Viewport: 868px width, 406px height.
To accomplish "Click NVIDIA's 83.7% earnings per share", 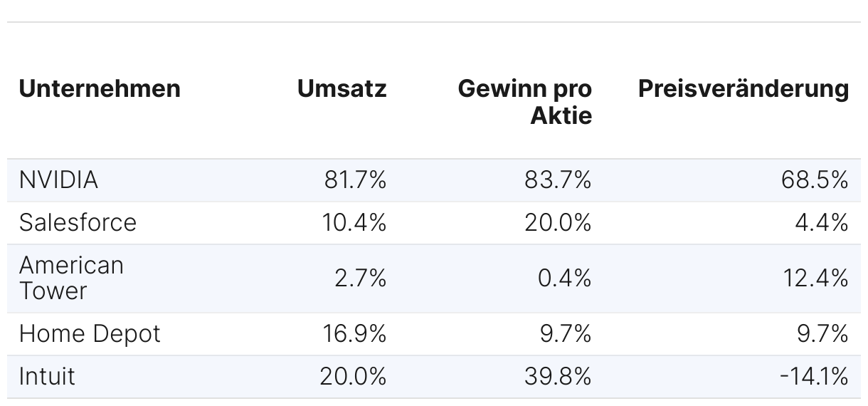I will pyautogui.click(x=558, y=180).
